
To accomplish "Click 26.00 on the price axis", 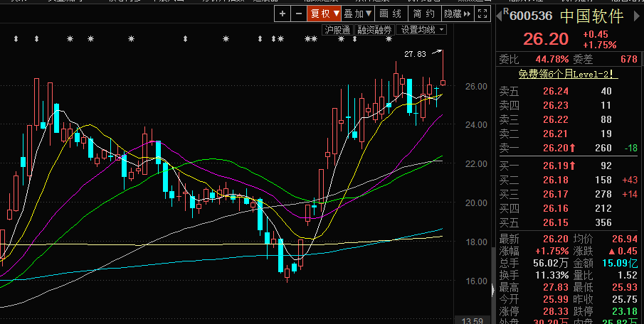I will click(475, 86).
